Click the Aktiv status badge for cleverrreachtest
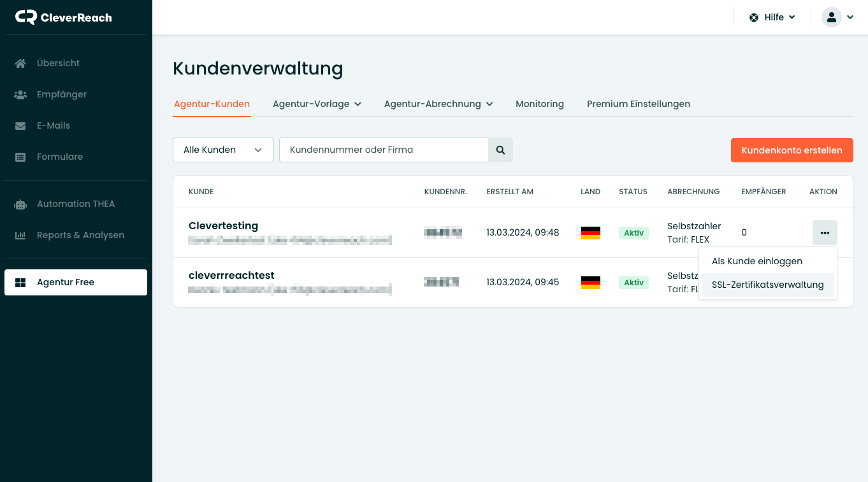This screenshot has height=482, width=868. click(633, 282)
